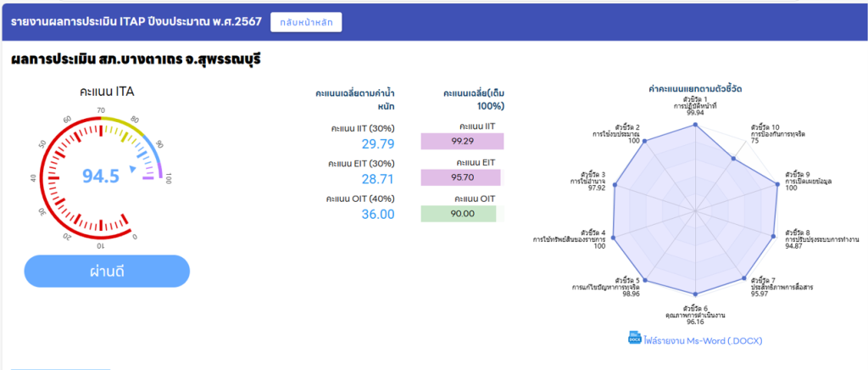Click the 94.5 score in the gauge
This screenshot has width=868, height=370.
[x=101, y=176]
